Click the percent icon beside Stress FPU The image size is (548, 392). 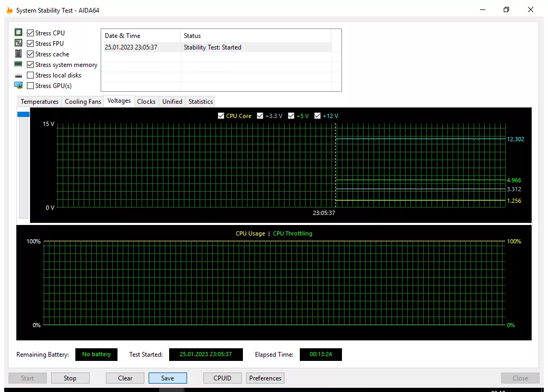(18, 43)
